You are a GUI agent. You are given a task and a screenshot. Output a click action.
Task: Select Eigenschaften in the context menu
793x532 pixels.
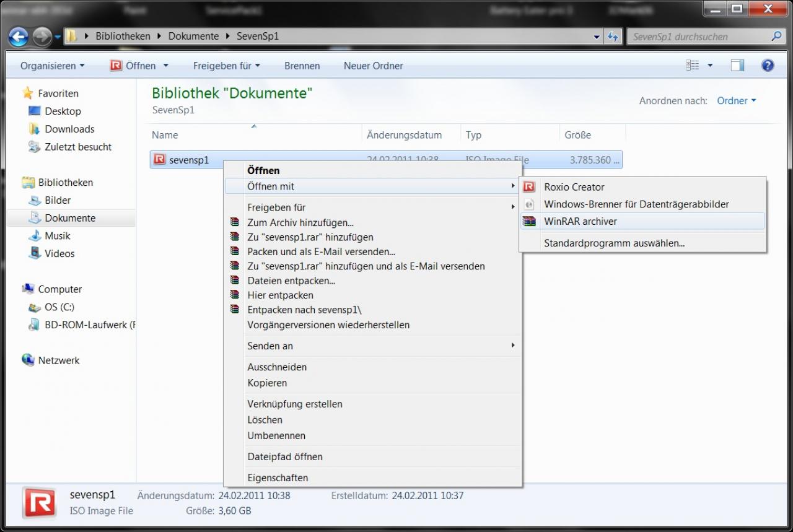(373, 477)
